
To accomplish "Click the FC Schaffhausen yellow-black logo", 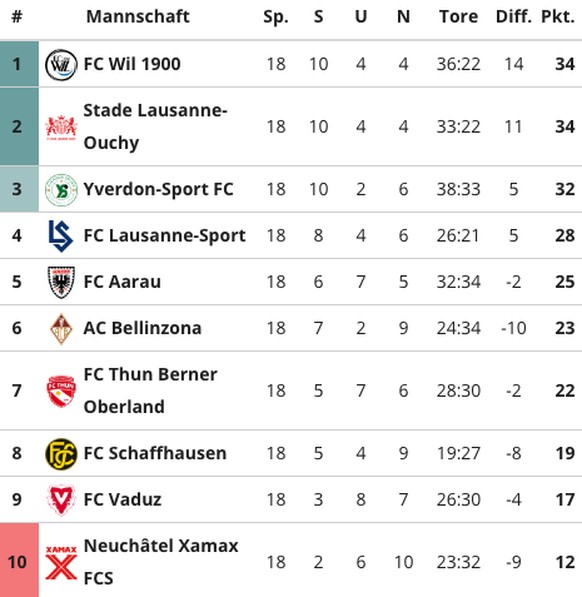I will coord(61,454).
